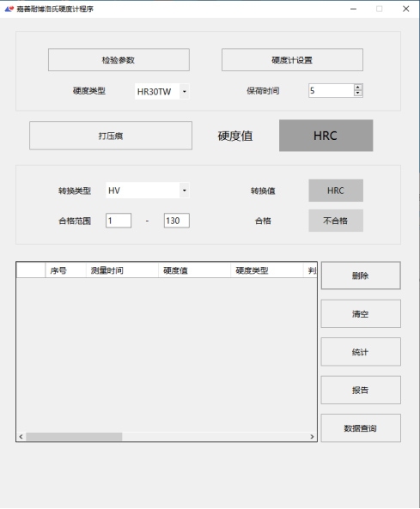Click the 不合格 result indicator
Screen dimensions: 420x509
(336, 221)
